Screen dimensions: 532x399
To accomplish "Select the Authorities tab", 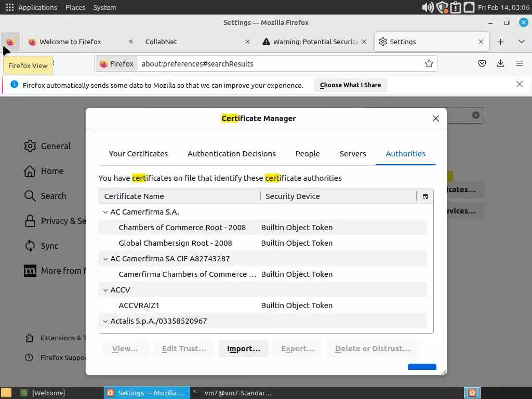I will pyautogui.click(x=406, y=154).
